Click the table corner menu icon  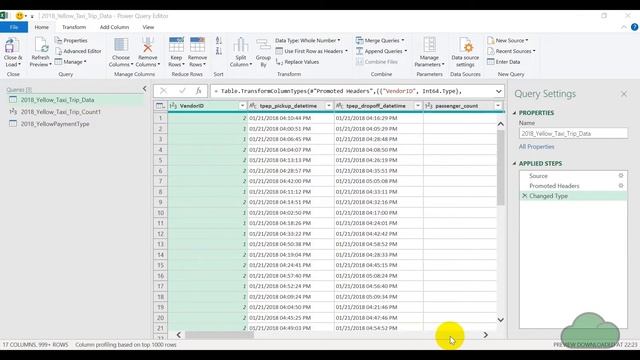click(160, 106)
